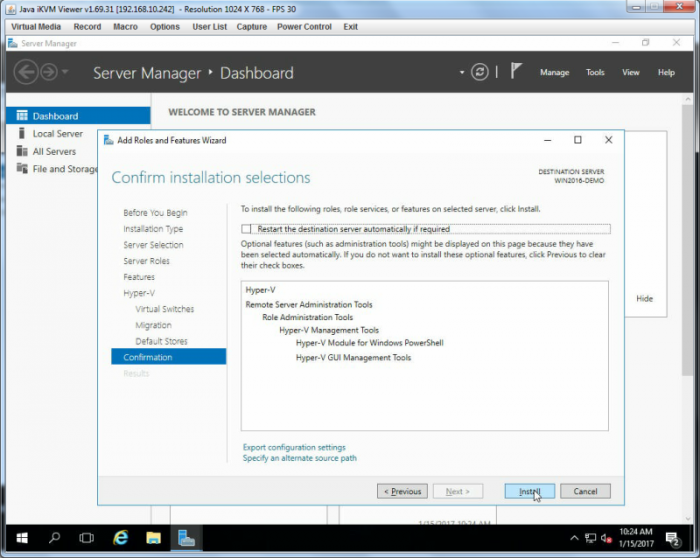Go to Server Selection step
This screenshot has width=700, height=558.
coord(153,245)
